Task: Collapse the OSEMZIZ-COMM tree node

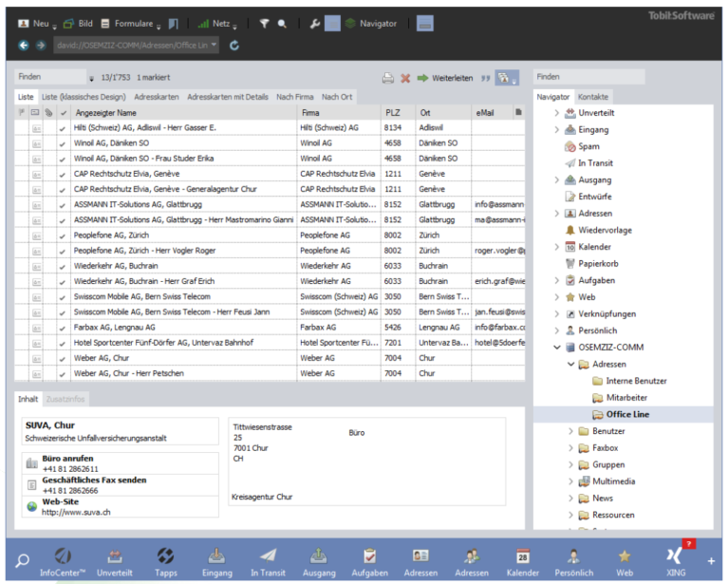Action: pyautogui.click(x=557, y=347)
